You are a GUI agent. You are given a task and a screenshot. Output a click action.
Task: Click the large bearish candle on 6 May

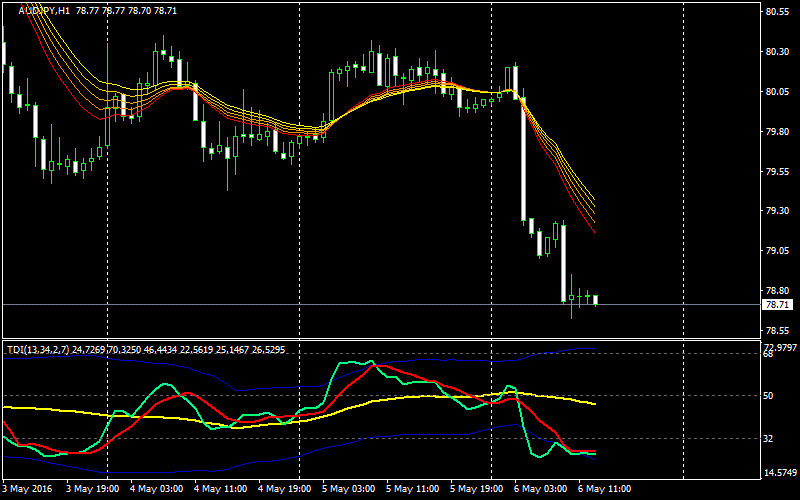(522, 160)
